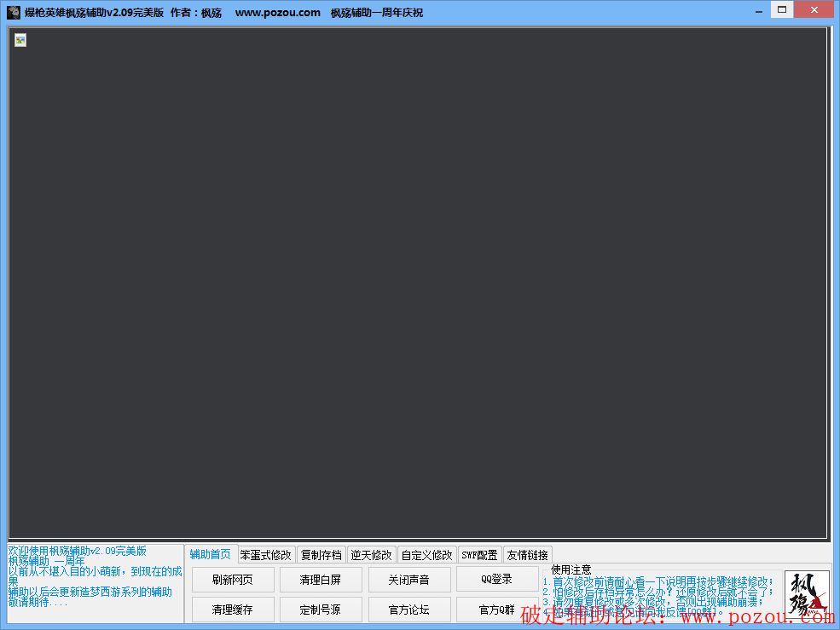Open the 友情链接 tab
The width and height of the screenshot is (840, 630).
pos(527,555)
